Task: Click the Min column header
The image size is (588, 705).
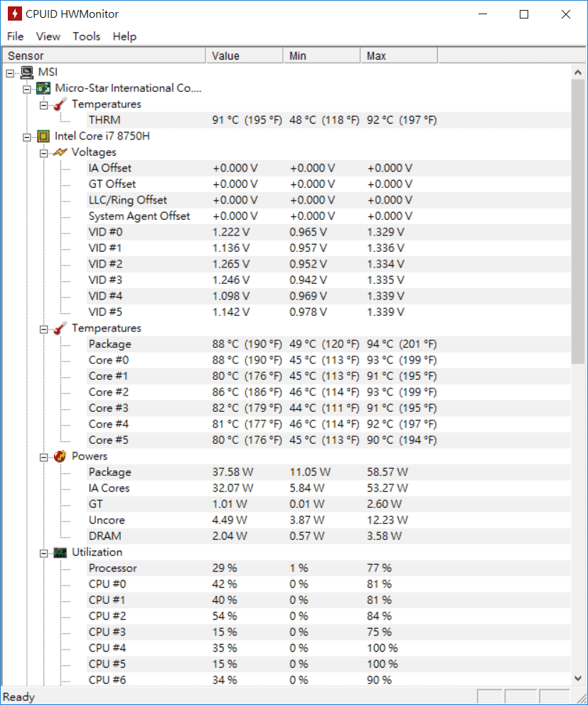Action: (x=321, y=55)
